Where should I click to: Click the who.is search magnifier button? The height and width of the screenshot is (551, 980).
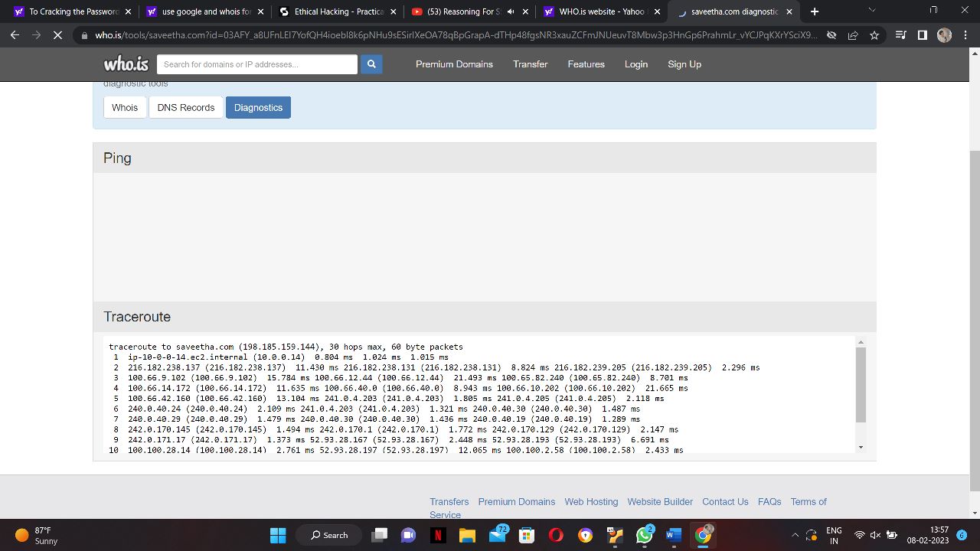tap(371, 64)
